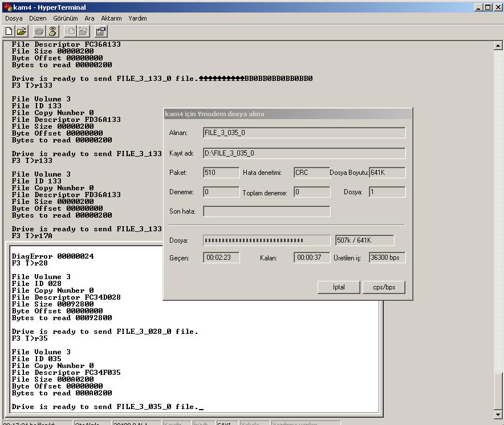Open the Properties toolbar icon
This screenshot has width=504, height=425.
(x=101, y=31)
